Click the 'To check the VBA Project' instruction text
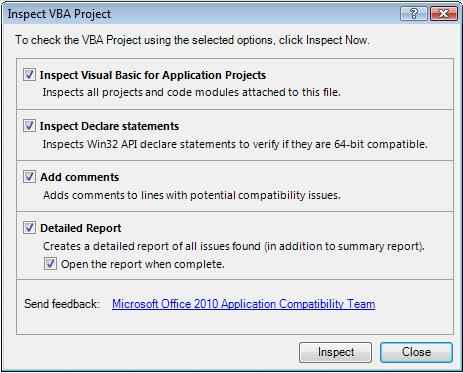Viewport: 463px width, 373px height. pos(193,40)
